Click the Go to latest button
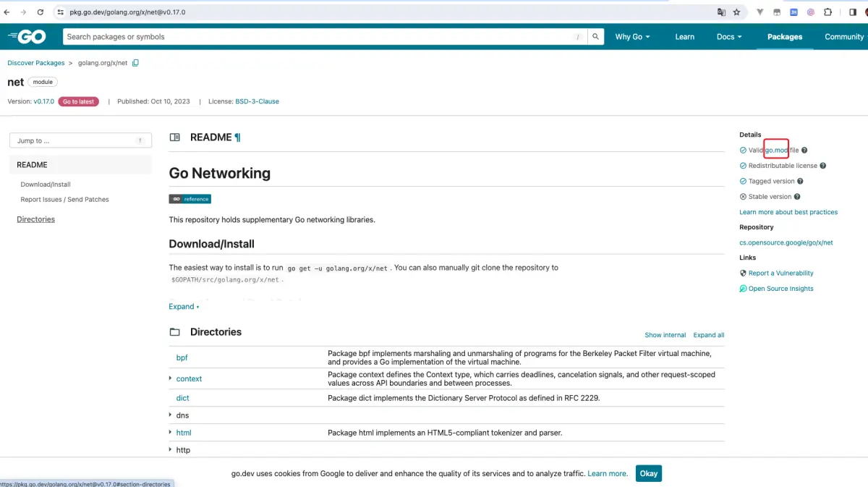The width and height of the screenshot is (868, 487). (78, 102)
